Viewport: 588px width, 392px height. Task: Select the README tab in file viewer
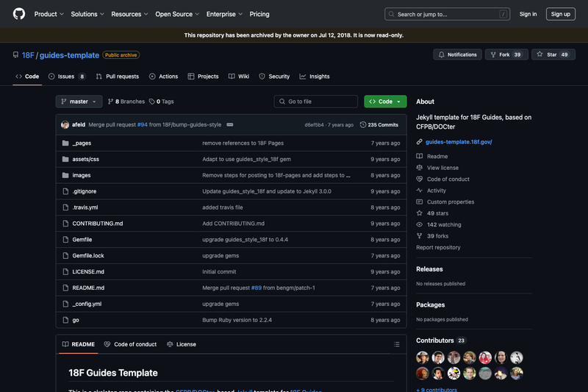point(79,344)
